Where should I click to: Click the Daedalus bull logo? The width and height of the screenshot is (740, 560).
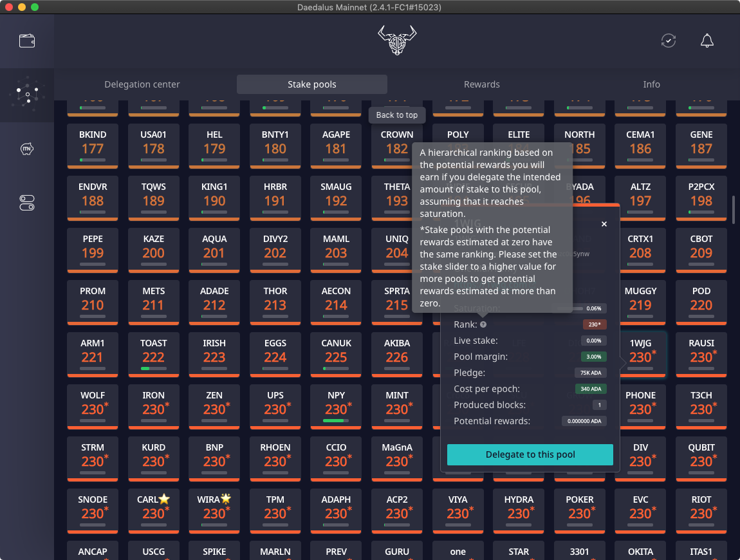(397, 41)
